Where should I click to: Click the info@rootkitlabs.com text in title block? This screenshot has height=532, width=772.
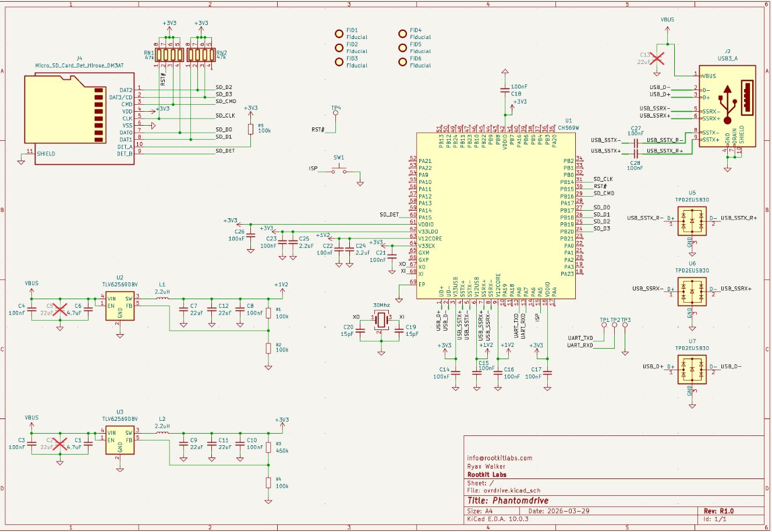(x=500, y=458)
